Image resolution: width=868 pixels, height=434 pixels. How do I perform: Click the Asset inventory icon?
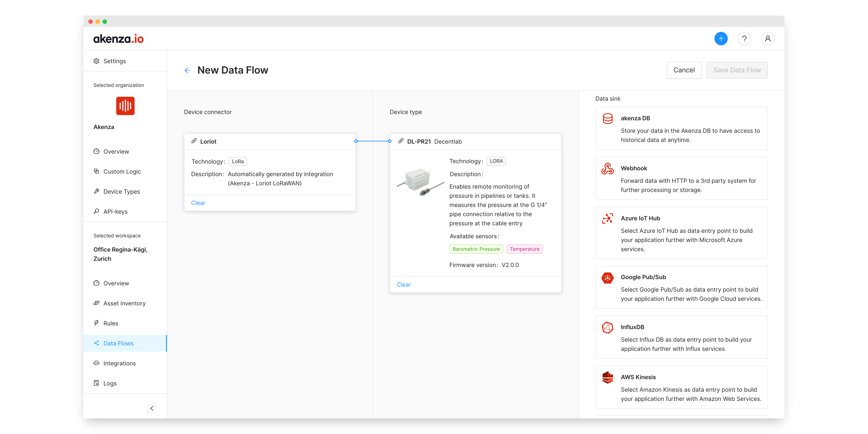96,303
